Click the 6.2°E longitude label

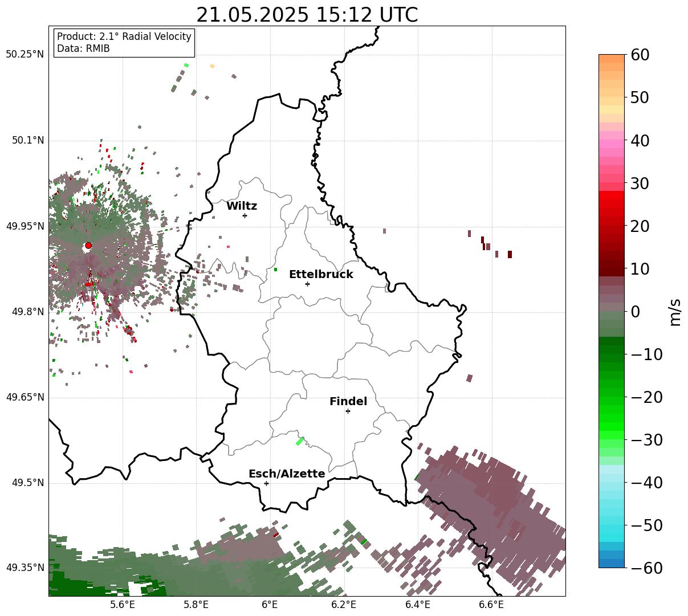344,605
